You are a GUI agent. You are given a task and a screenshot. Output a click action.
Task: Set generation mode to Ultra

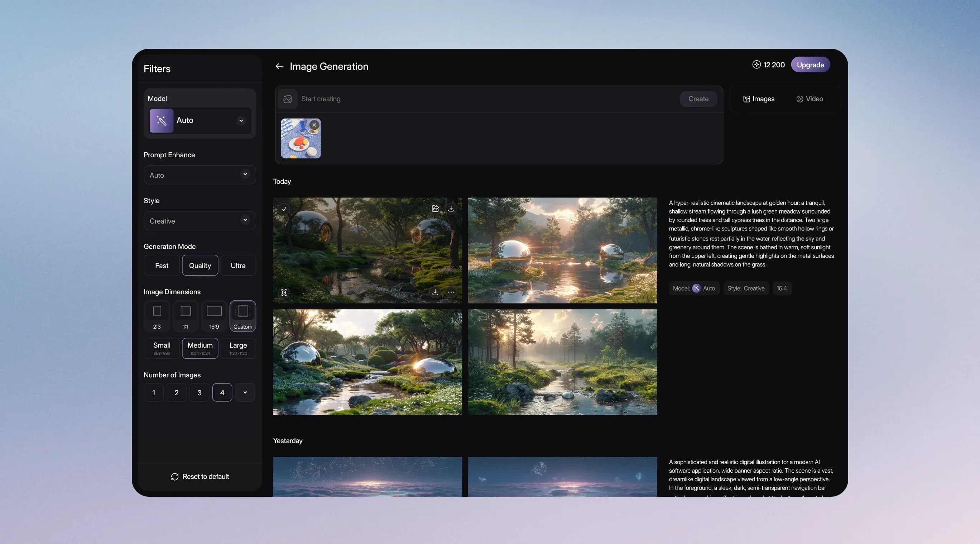(x=238, y=265)
